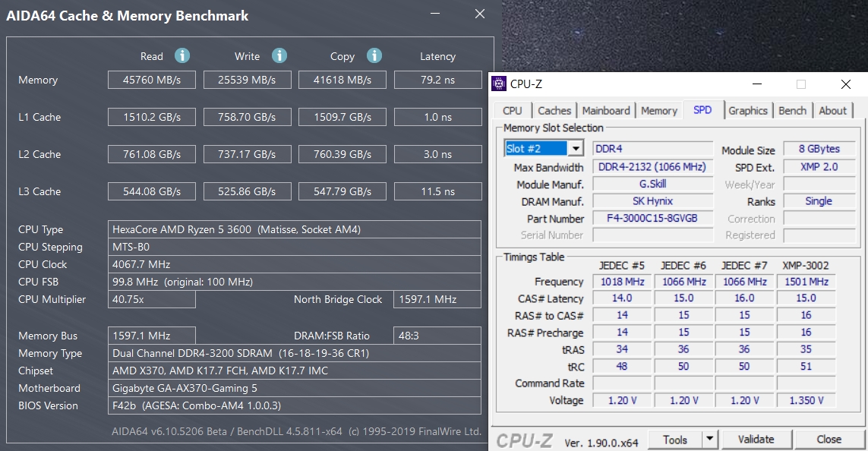Minimize the CPU-Z window
Image resolution: width=868 pixels, height=451 pixels.
click(x=757, y=84)
